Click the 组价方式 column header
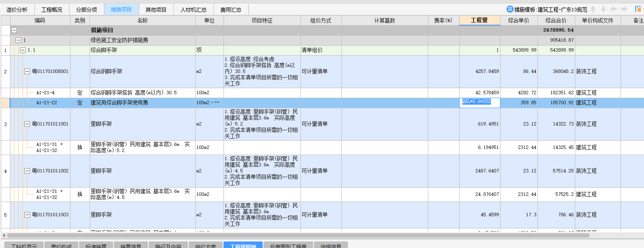Image resolution: width=644 pixels, height=248 pixels. 321,21
